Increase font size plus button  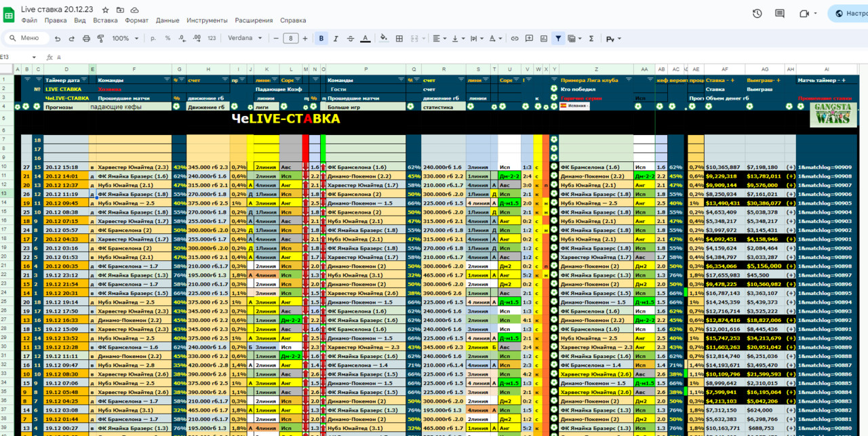(x=305, y=39)
